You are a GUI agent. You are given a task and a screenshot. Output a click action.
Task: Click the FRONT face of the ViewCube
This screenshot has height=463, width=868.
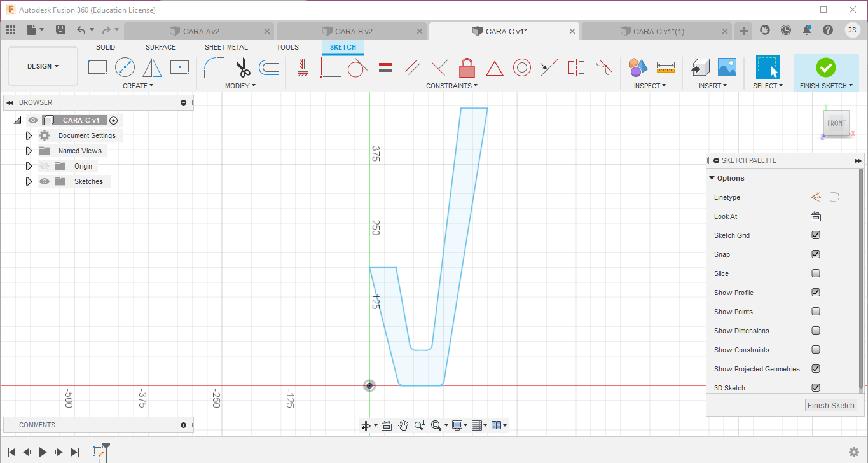click(x=836, y=123)
